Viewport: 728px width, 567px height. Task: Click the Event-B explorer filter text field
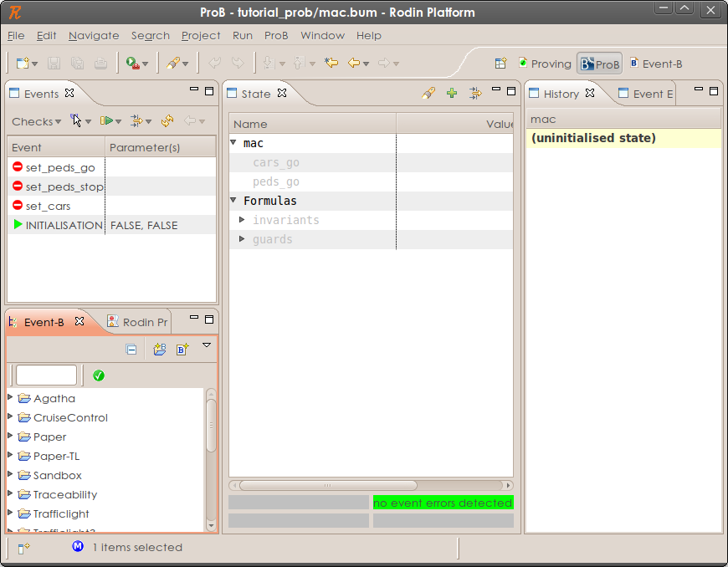tap(46, 375)
